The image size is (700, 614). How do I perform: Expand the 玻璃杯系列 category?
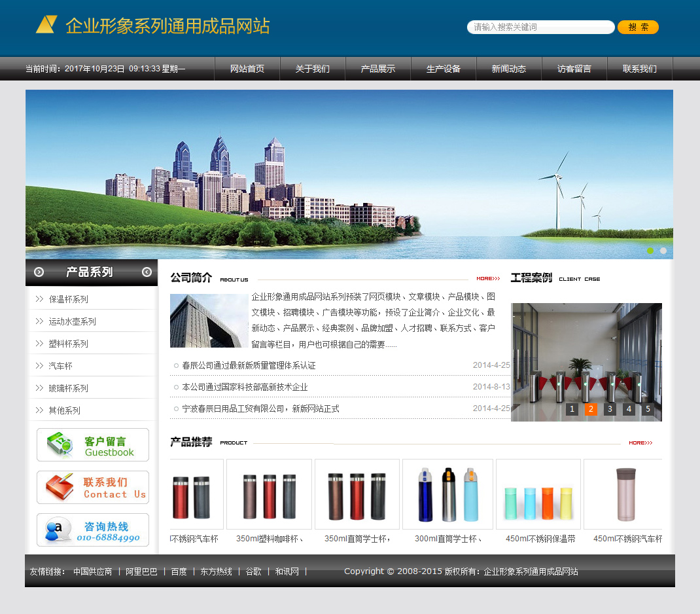(68, 388)
